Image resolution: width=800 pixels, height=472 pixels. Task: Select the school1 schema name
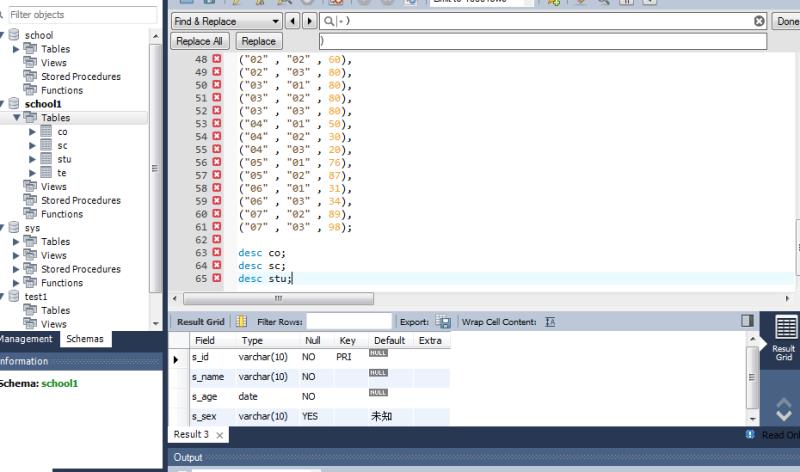point(43,104)
